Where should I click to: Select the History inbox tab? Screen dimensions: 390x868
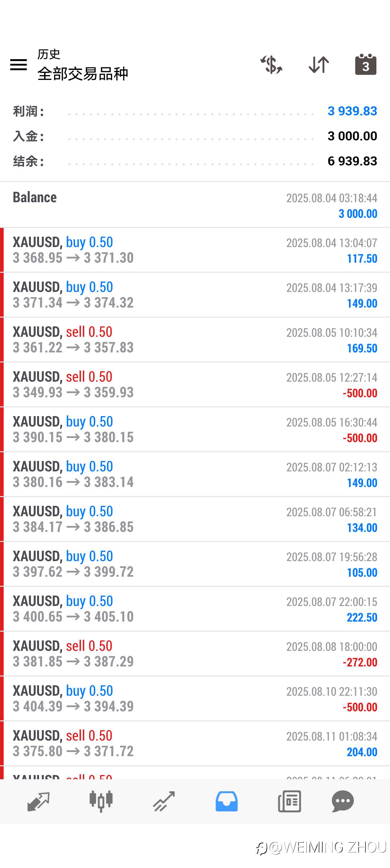(x=227, y=801)
